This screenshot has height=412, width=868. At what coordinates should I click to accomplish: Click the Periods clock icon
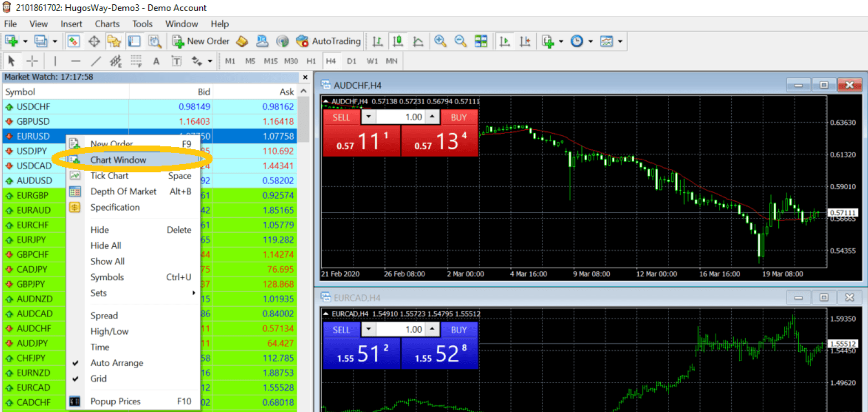pos(577,41)
